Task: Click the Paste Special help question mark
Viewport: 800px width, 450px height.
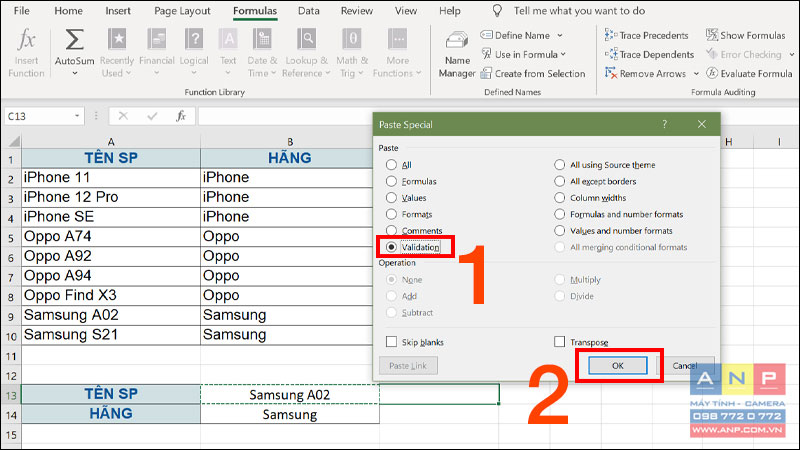Action: click(x=664, y=124)
